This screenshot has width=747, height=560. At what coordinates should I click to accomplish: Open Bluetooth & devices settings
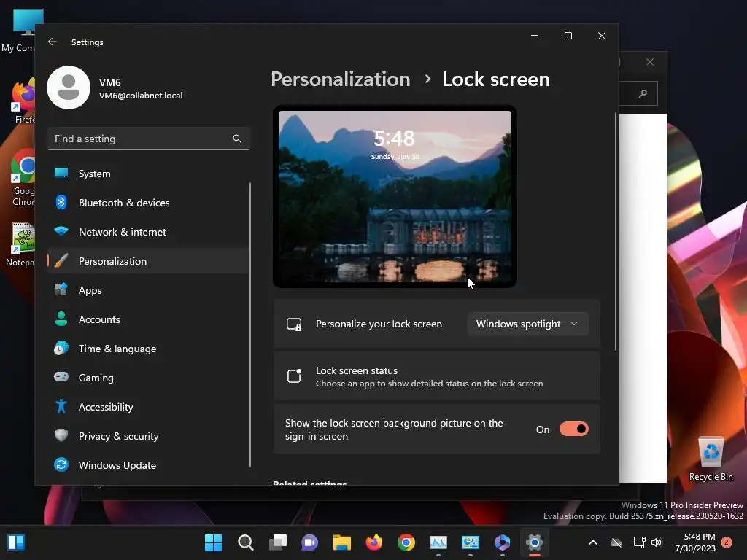[x=148, y=203]
